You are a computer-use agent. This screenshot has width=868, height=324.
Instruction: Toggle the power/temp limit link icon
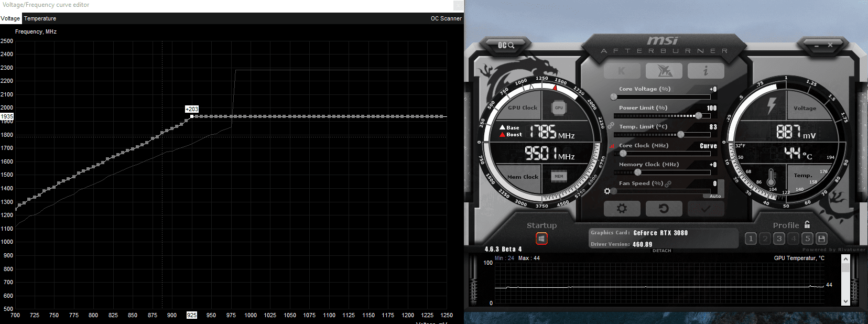point(611,126)
